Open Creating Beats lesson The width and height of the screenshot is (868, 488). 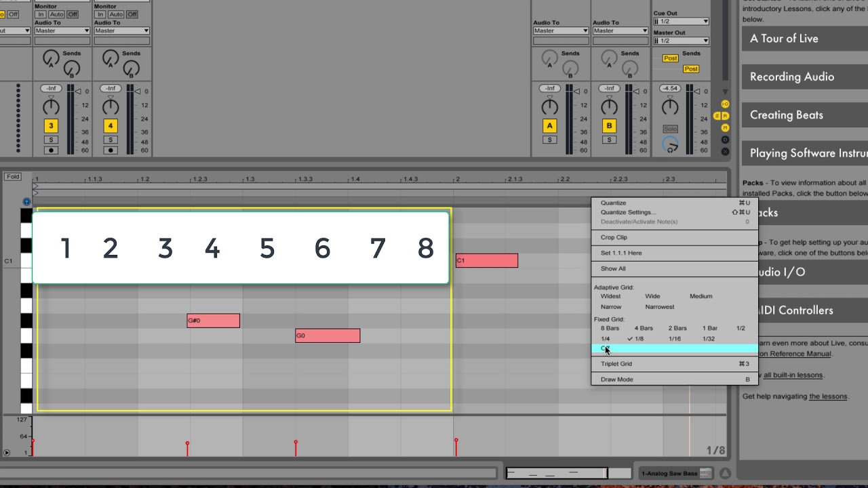tap(804, 115)
